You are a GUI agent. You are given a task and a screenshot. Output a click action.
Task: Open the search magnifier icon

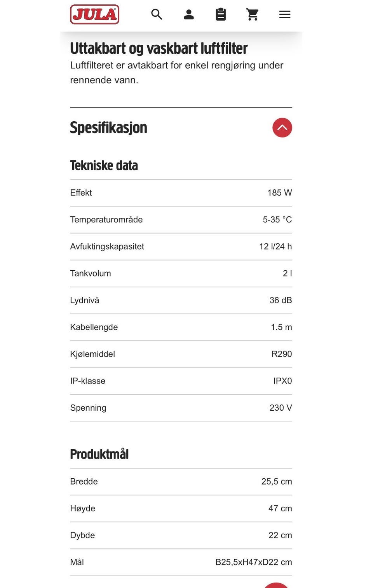(157, 14)
